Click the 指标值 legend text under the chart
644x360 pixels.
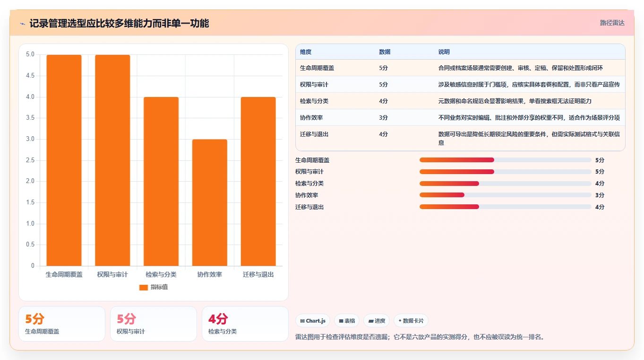(159, 287)
